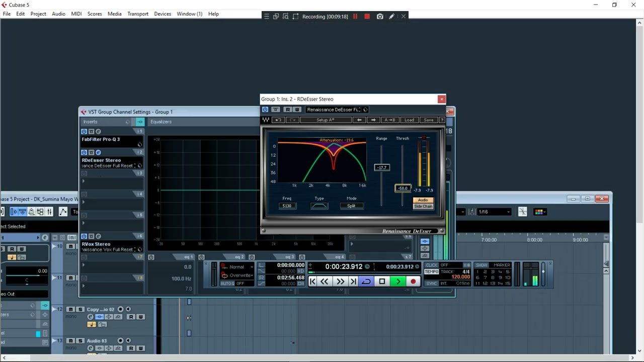Click the Fast Forward transport button

click(x=340, y=282)
